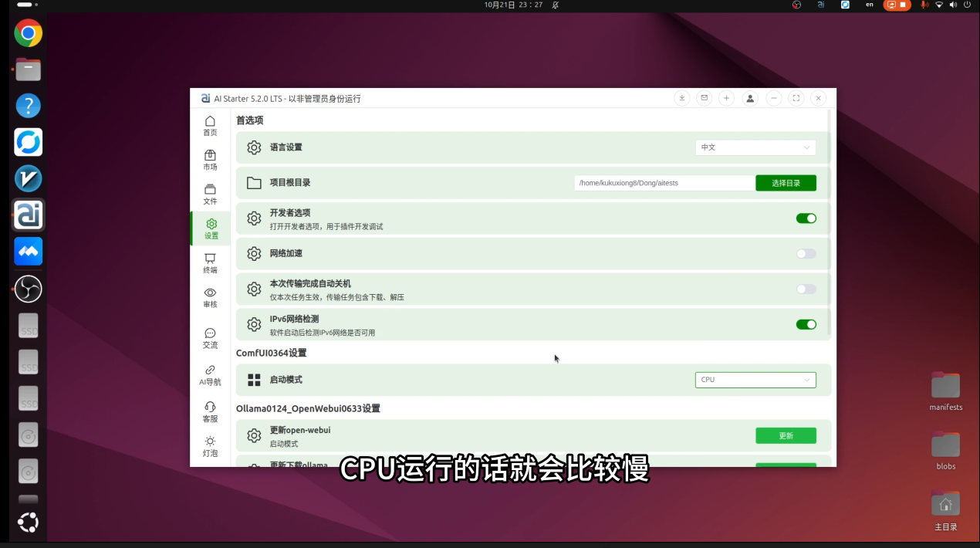This screenshot has width=980, height=548.
Task: Click the ComfUI0364设置 section heading
Action: (272, 353)
